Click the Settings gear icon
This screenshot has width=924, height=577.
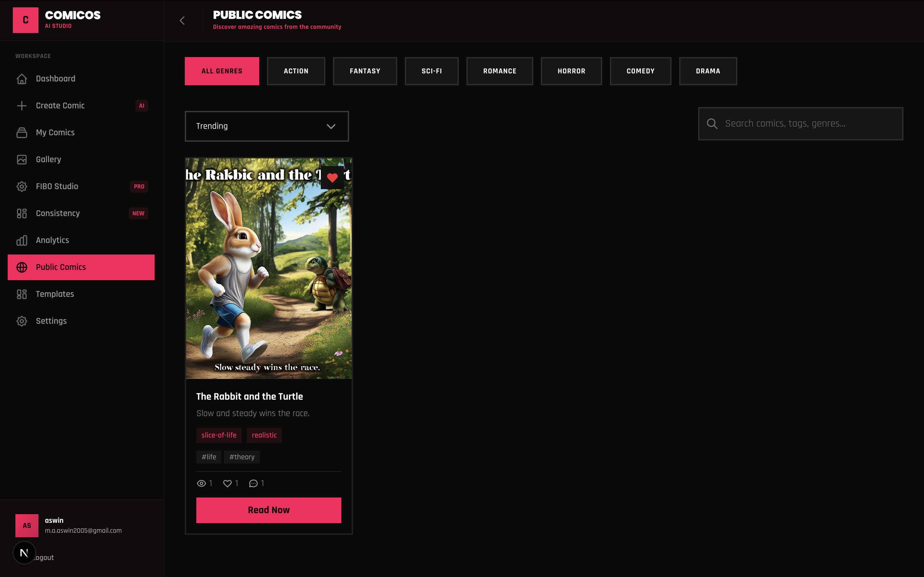pyautogui.click(x=22, y=321)
